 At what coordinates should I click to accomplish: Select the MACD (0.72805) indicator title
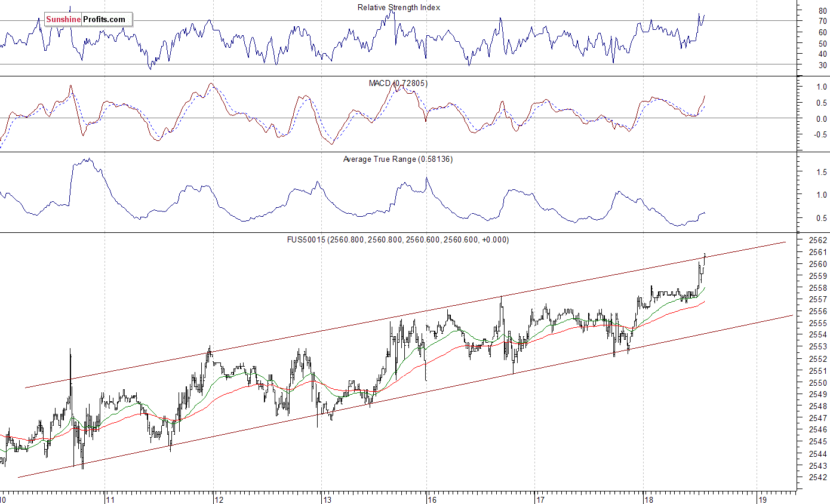pos(398,84)
